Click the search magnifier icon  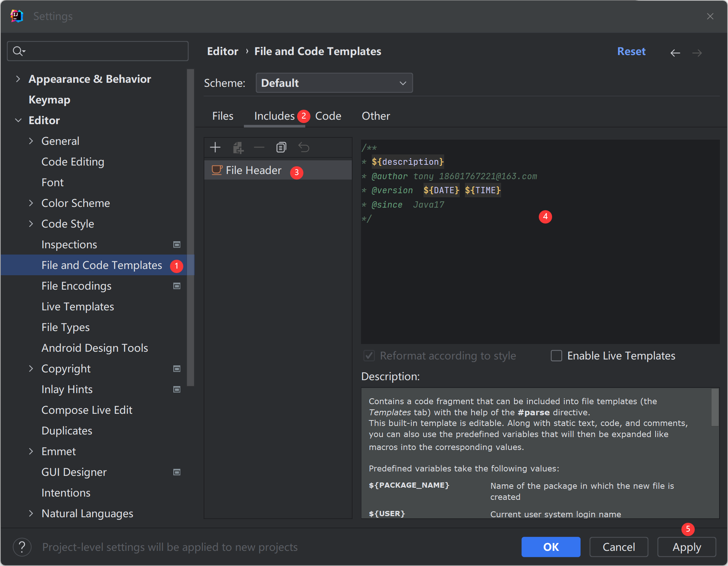coord(18,51)
